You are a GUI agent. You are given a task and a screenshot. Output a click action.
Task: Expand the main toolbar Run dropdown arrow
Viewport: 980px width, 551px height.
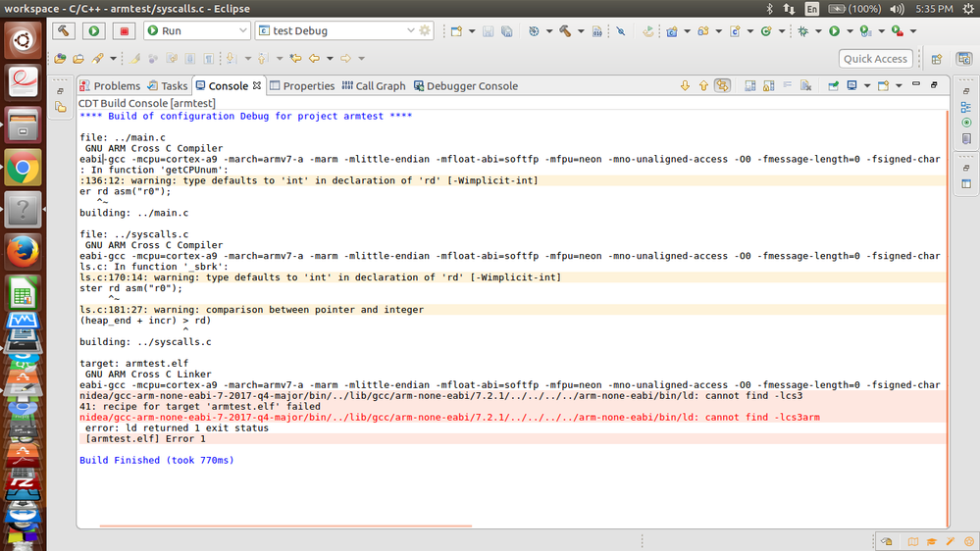[850, 31]
